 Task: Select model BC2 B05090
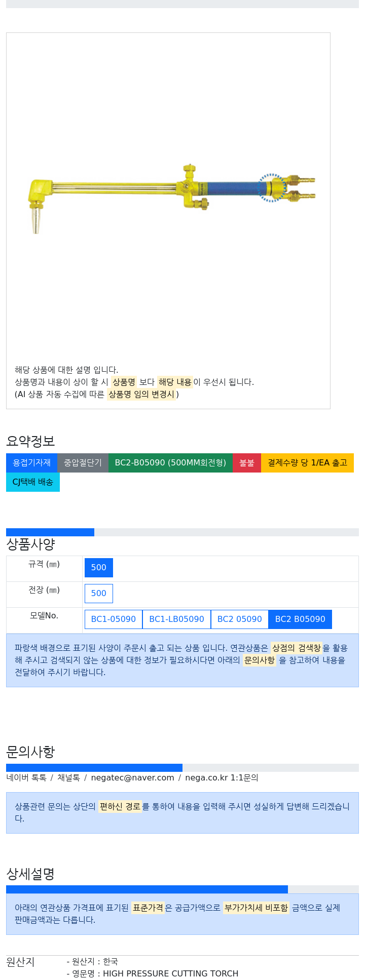(x=300, y=619)
